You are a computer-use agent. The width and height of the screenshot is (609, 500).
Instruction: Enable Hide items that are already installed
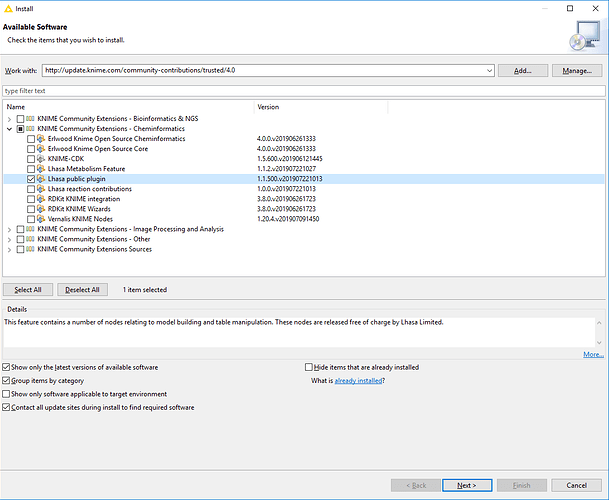tap(308, 367)
